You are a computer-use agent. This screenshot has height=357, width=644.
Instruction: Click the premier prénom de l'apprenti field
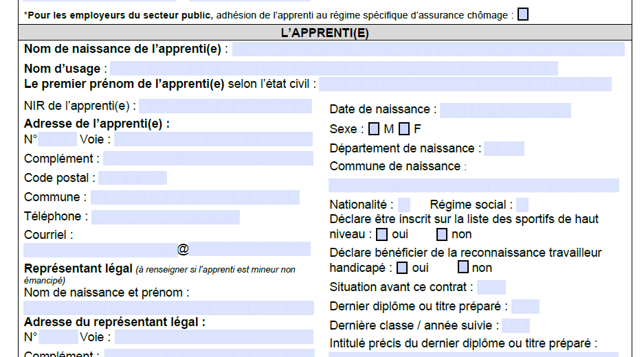[465, 84]
